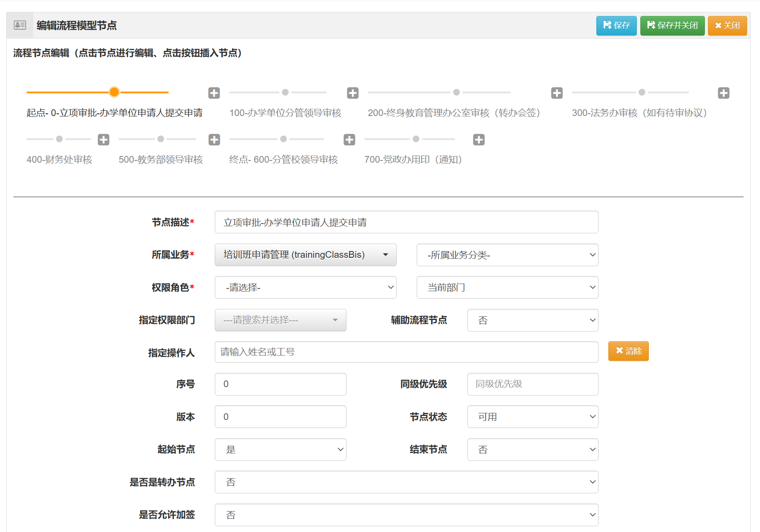Open the 指定权限部门 search dropdown

pos(281,320)
